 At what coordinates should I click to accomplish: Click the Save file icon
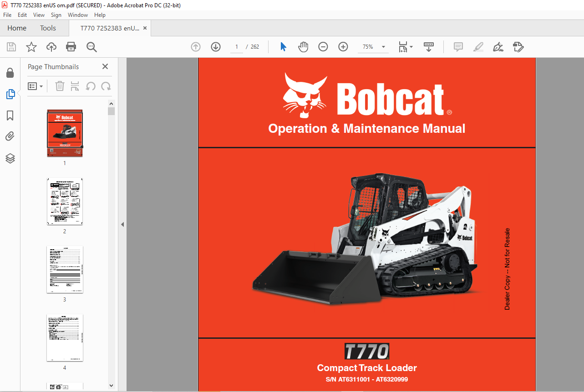(11, 47)
